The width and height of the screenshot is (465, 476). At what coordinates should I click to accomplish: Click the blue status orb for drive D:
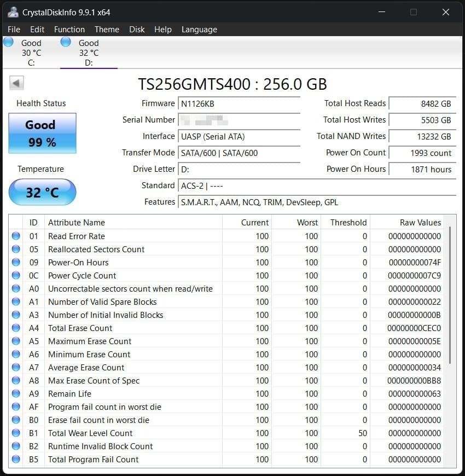(x=66, y=42)
